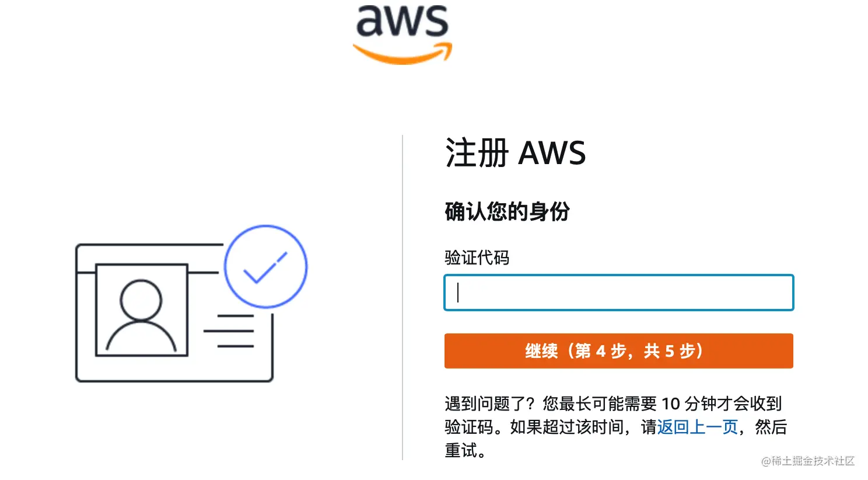The width and height of the screenshot is (868, 480).
Task: Click the 验证代码 field label
Action: coord(477,258)
